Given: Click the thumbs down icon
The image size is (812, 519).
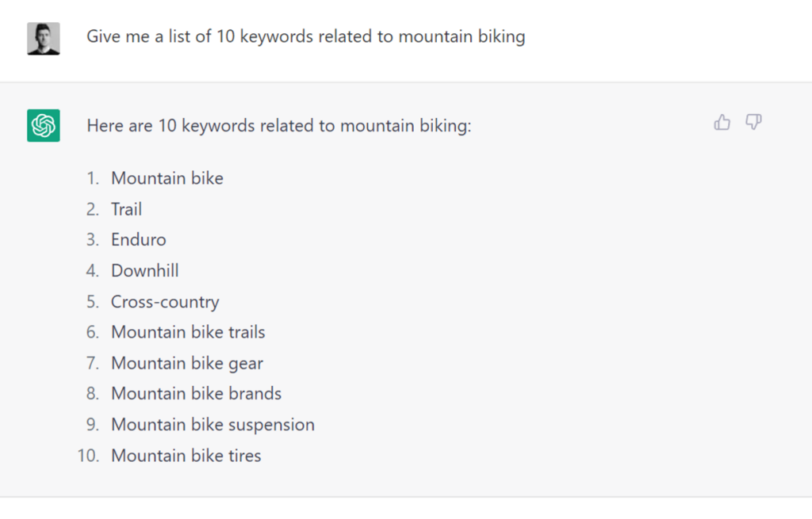Looking at the screenshot, I should pyautogui.click(x=753, y=122).
